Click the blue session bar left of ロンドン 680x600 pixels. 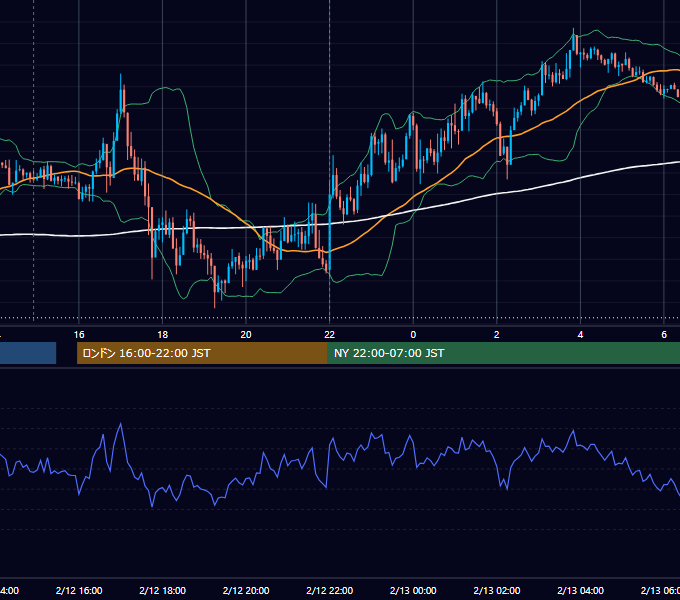(28, 353)
